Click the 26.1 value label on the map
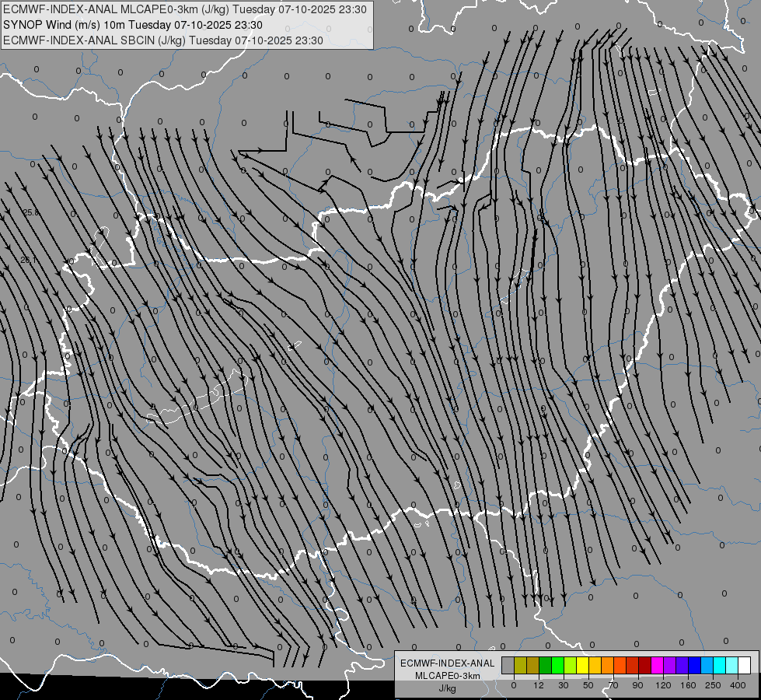This screenshot has height=700, width=761. coord(29,260)
